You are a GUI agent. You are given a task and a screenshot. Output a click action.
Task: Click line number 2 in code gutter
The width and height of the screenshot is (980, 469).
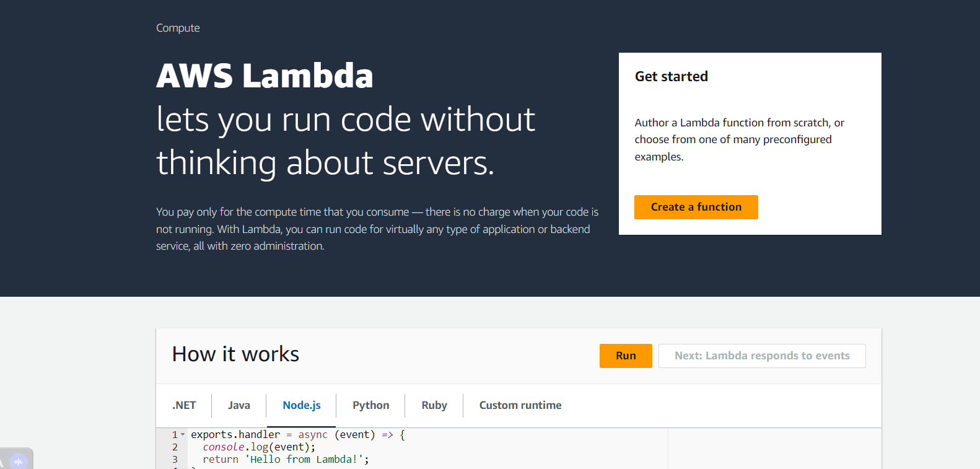(175, 447)
